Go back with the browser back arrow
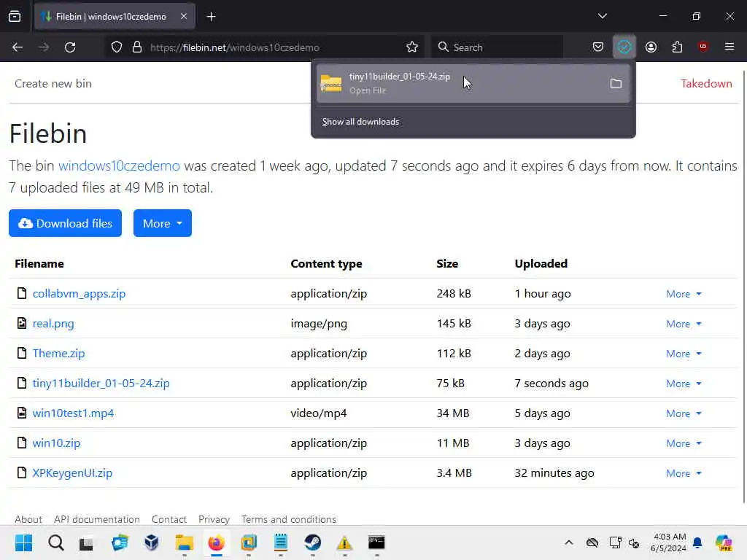Image resolution: width=747 pixels, height=560 pixels. tap(18, 47)
